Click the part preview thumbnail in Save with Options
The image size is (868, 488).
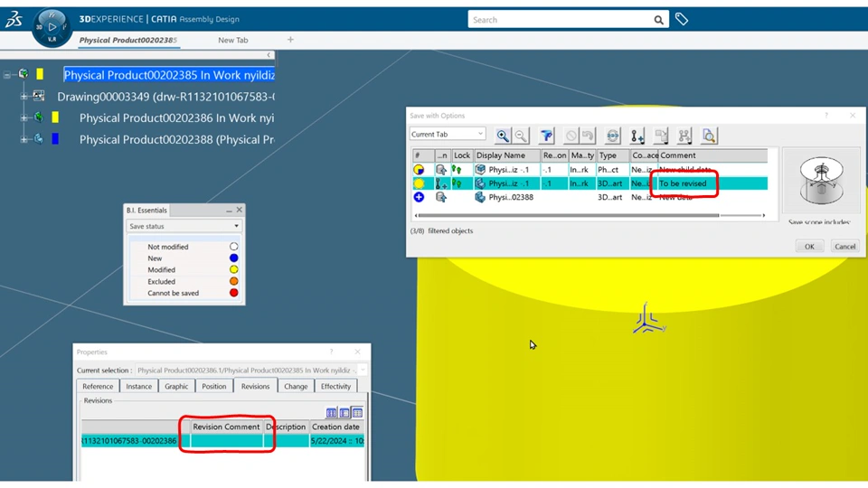822,181
